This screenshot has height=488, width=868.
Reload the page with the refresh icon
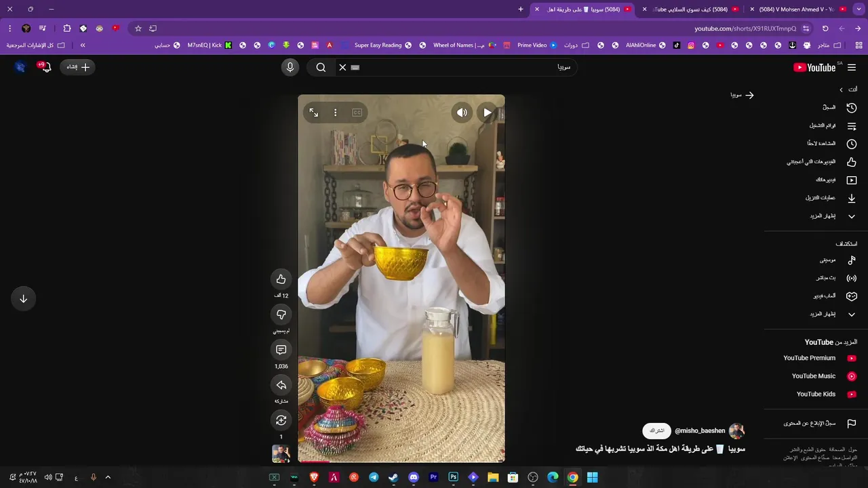tap(825, 28)
